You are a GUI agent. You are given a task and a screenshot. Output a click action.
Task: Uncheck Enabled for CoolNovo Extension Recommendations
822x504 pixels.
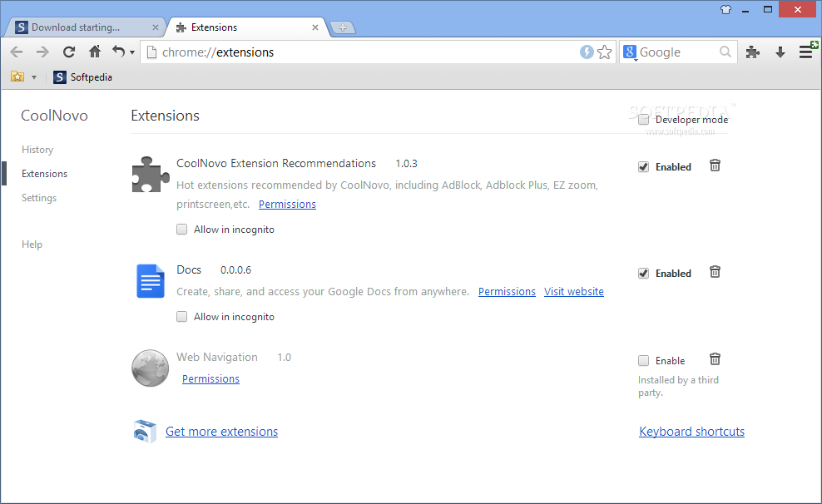click(643, 167)
